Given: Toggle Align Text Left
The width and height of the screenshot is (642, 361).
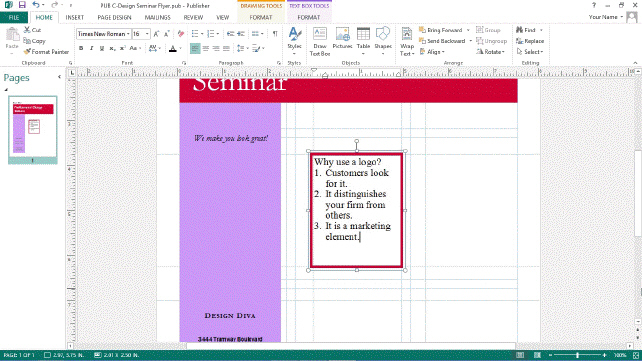Looking at the screenshot, I should coord(195,48).
